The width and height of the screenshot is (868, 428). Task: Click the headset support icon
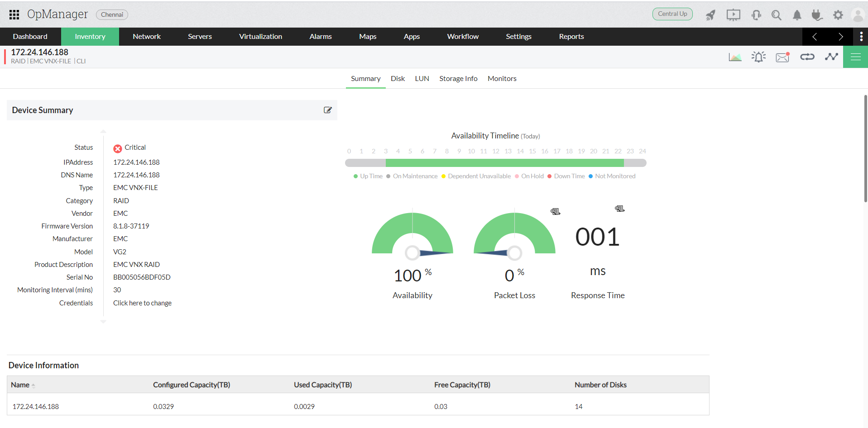click(x=756, y=15)
